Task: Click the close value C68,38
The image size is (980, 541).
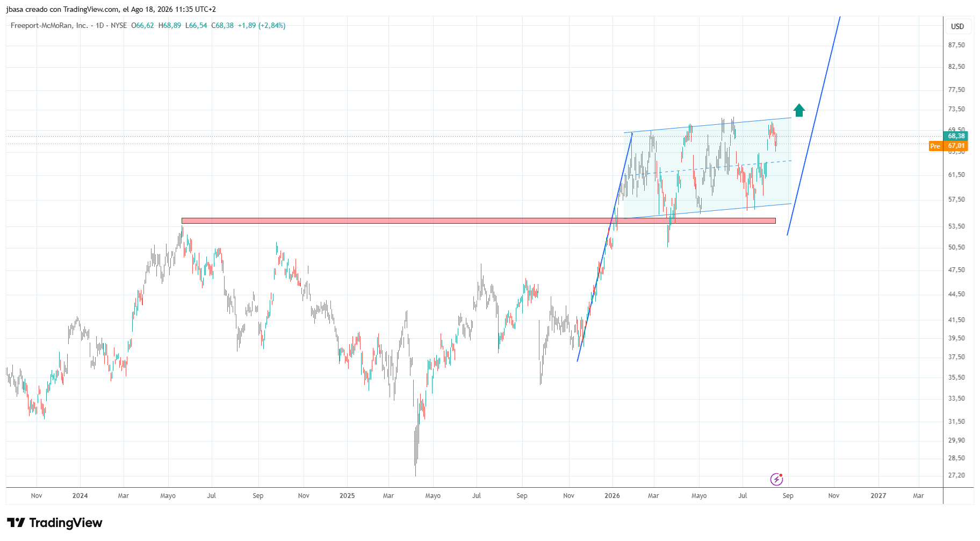Action: (222, 25)
